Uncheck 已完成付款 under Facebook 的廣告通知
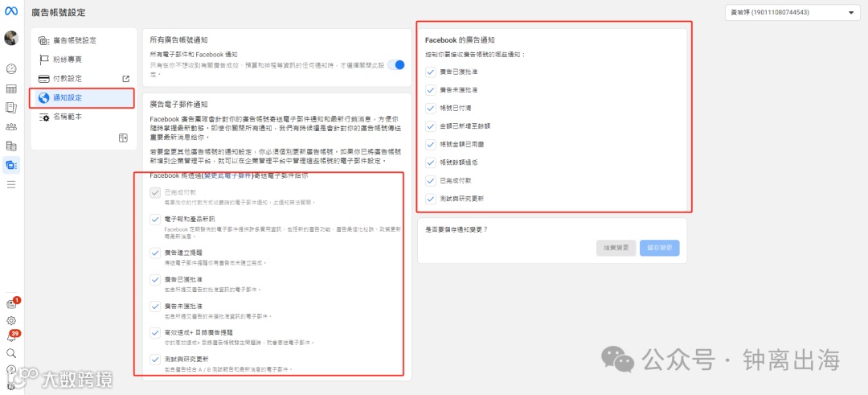 [430, 180]
